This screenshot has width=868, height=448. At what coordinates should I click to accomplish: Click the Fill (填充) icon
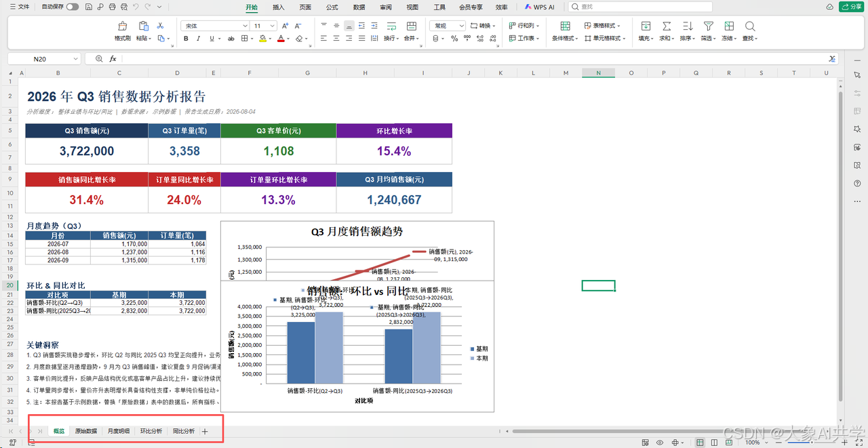tap(644, 26)
